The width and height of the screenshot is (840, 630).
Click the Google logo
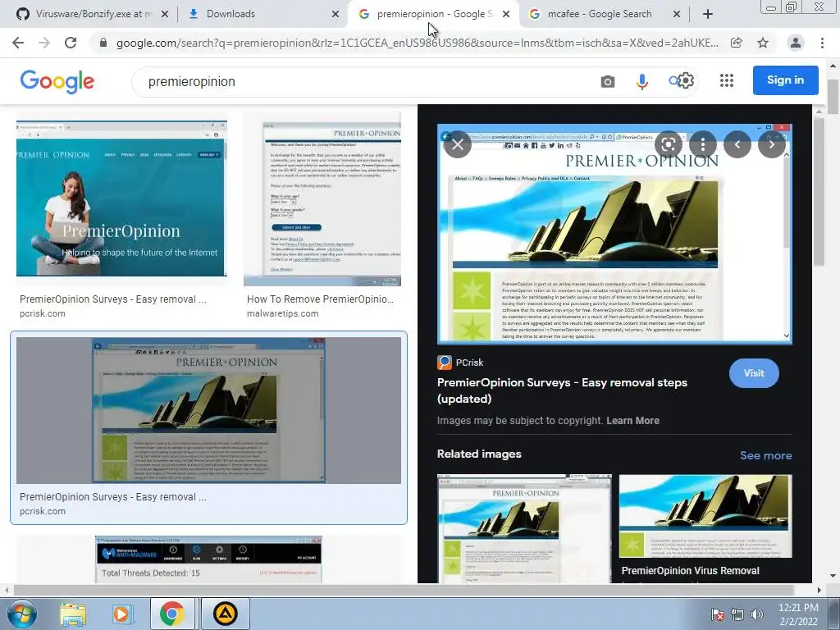click(57, 81)
